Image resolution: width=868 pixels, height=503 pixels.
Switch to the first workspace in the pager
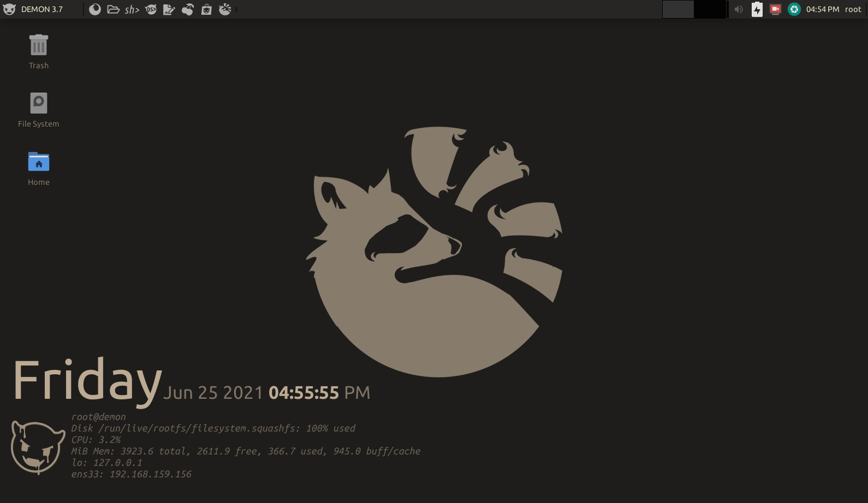678,9
